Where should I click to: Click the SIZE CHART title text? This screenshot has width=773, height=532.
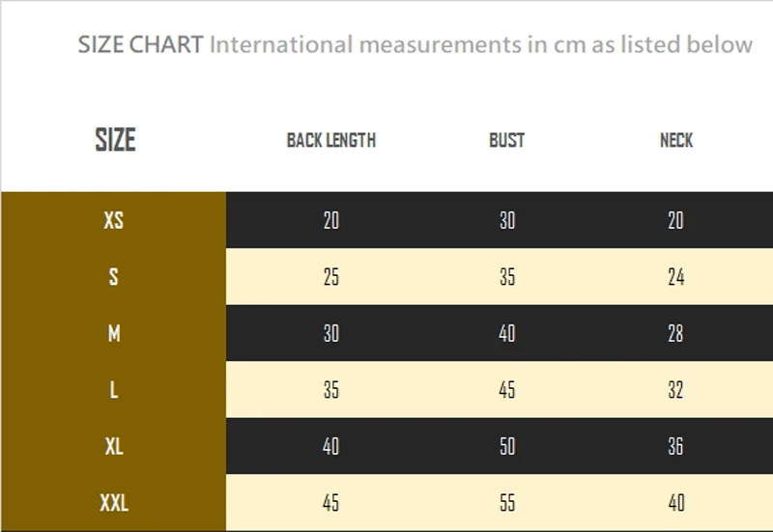coord(140,44)
